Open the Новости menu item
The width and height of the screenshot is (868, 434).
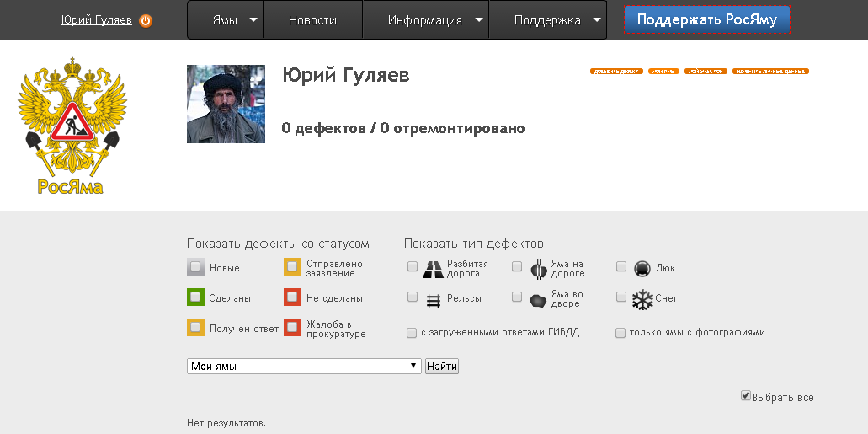click(x=312, y=20)
